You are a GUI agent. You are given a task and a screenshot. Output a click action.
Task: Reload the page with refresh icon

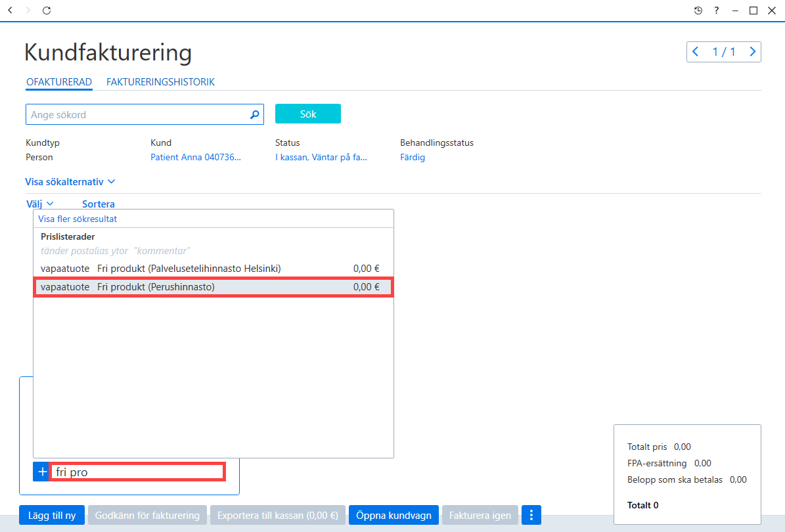tap(47, 10)
